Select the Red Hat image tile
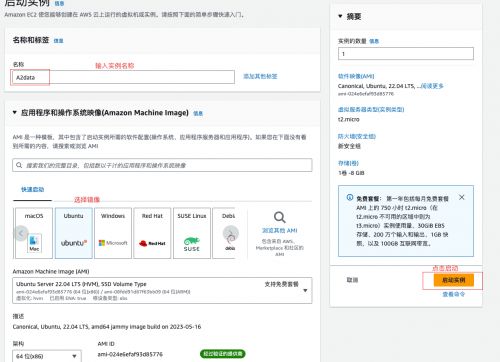This screenshot has height=362, width=500. coord(152,233)
